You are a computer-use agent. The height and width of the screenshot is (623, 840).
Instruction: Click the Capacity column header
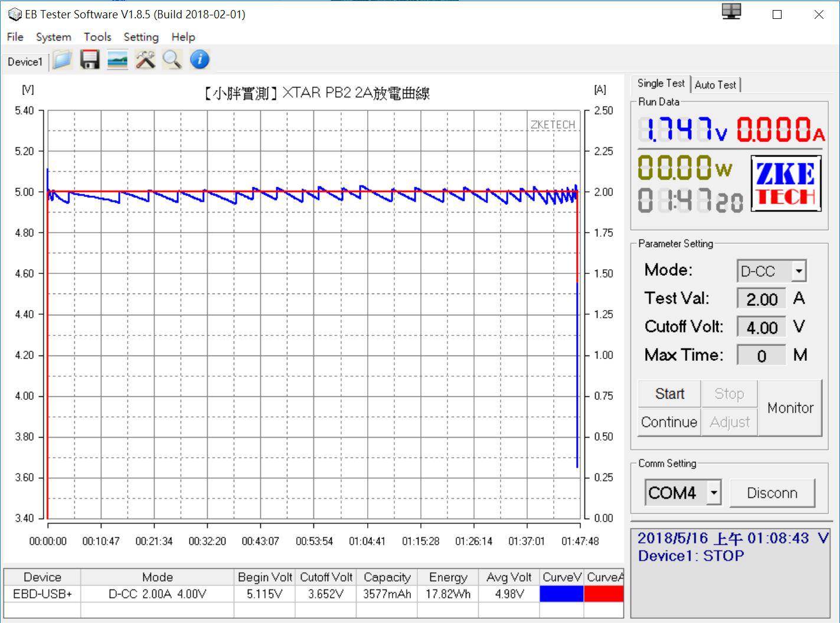point(387,577)
